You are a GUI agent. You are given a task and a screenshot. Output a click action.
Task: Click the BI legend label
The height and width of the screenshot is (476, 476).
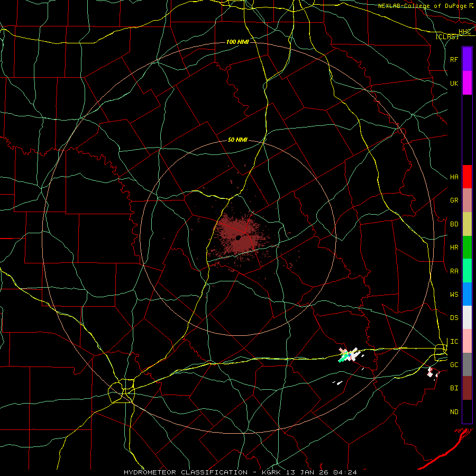pos(454,388)
